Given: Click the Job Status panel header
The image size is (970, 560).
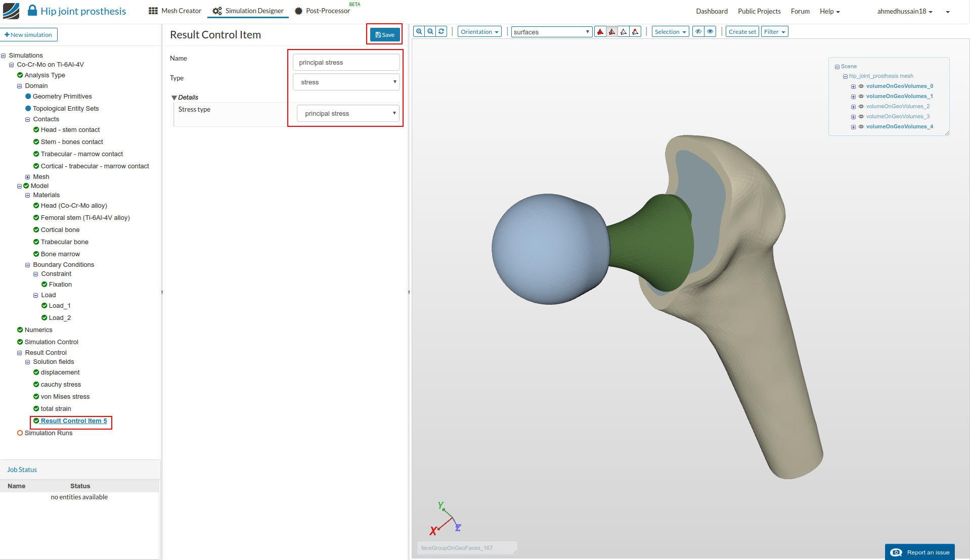Looking at the screenshot, I should [80, 470].
